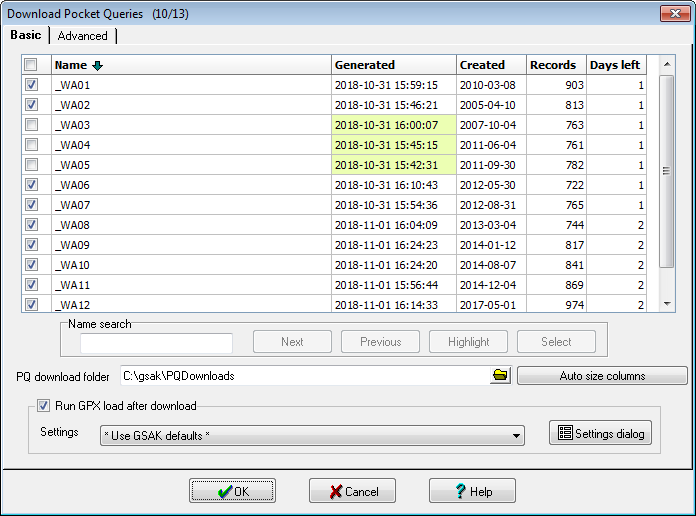Uncheck the _WA09 row checkbox
The image size is (696, 516).
[31, 244]
